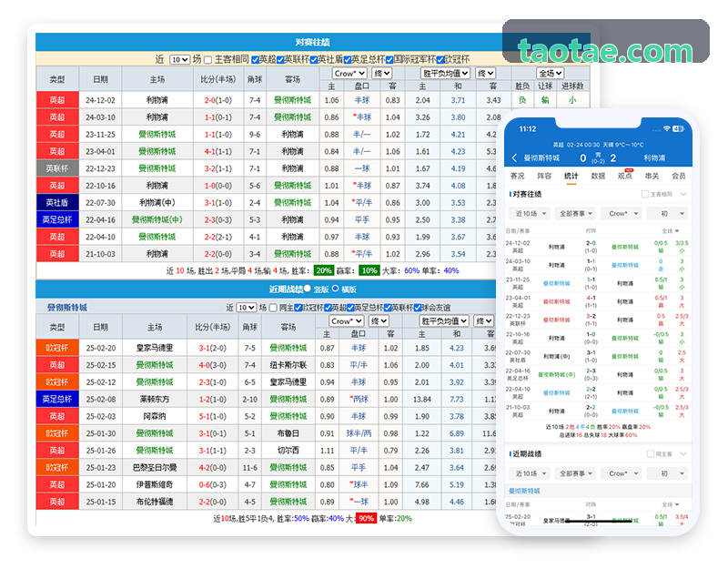Uncheck 英足总杯 filter in head-to-head section
Viewport: 728px width, 569px height.
348,60
